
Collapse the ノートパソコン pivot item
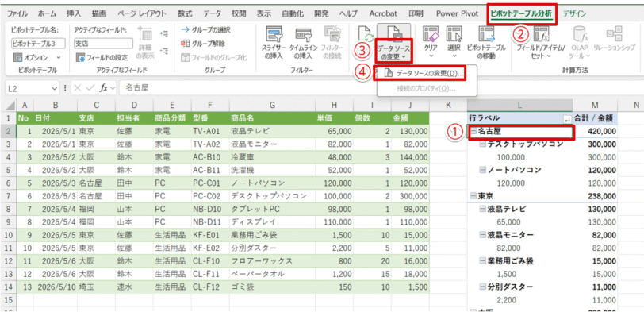[x=483, y=170]
